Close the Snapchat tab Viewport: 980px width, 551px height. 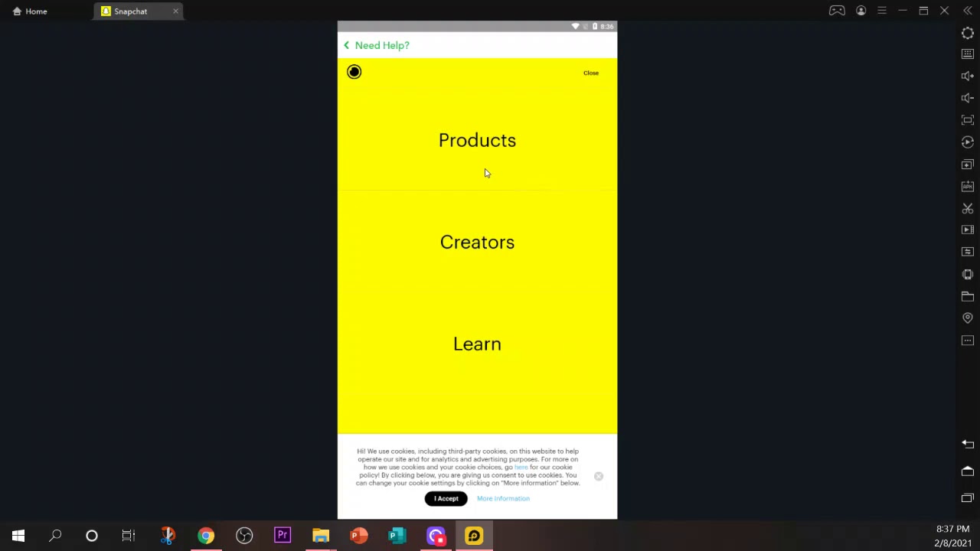pos(175,11)
